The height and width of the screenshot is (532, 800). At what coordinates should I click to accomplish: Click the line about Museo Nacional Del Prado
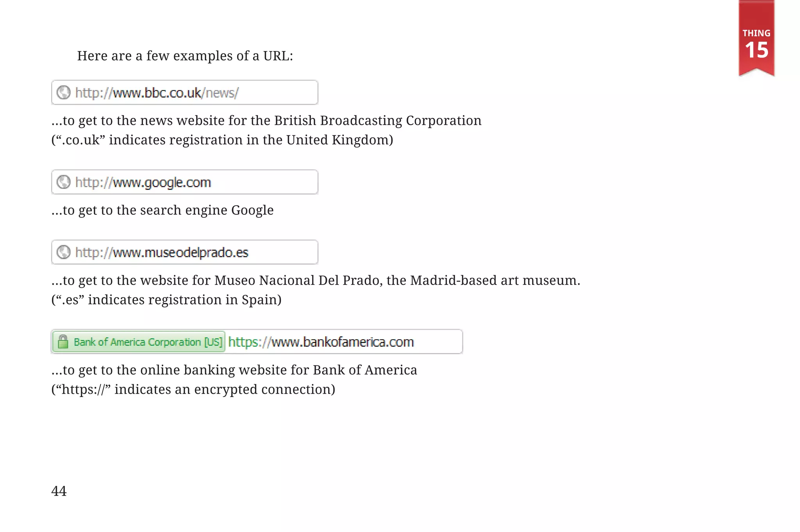(x=316, y=280)
